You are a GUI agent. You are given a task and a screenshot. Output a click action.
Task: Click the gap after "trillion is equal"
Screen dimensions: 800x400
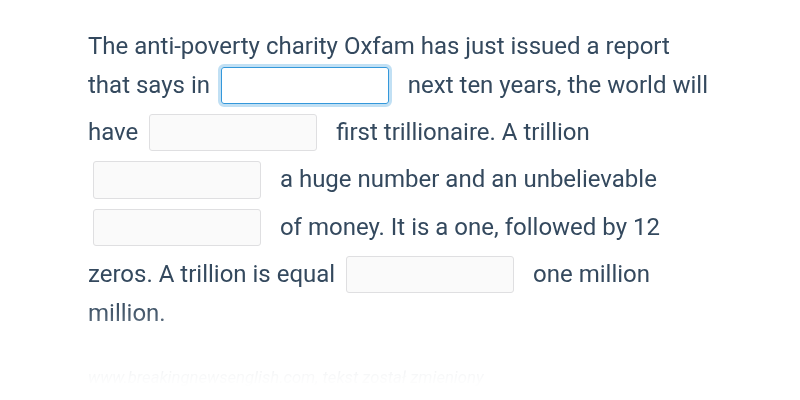pyautogui.click(x=430, y=274)
